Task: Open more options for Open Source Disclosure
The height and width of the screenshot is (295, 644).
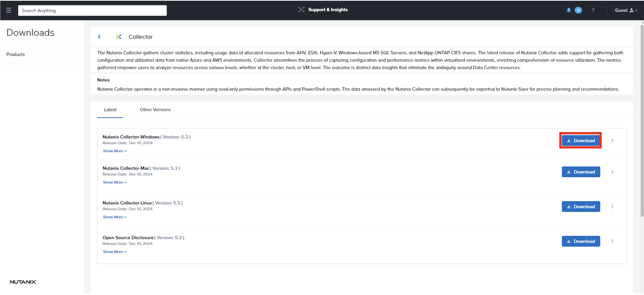Action: (612, 242)
